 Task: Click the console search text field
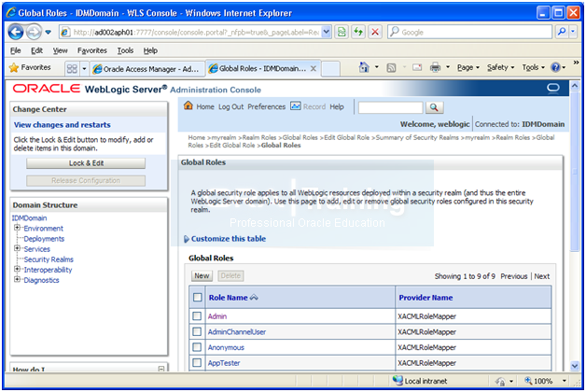(x=391, y=107)
